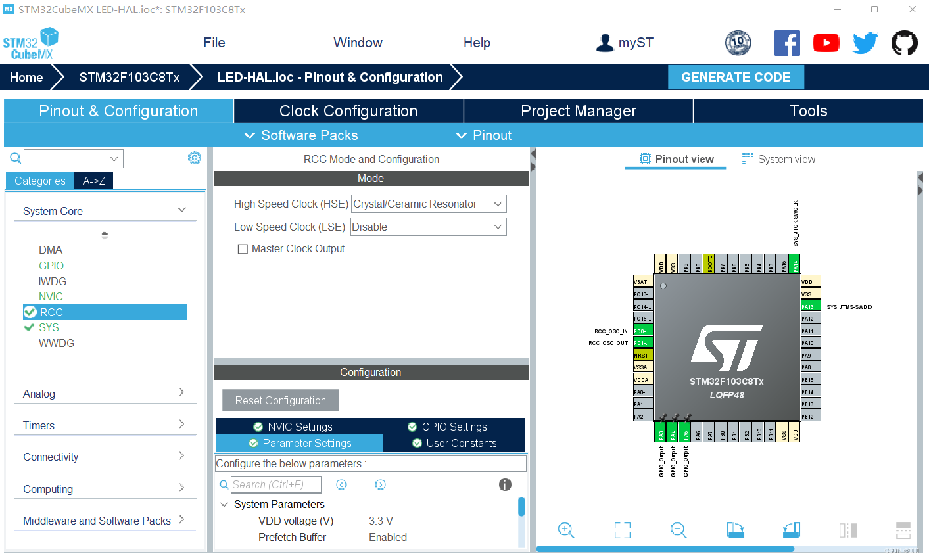Open the Software Packs dropdown menu
Viewport: 929px width, 560px height.
pos(301,135)
